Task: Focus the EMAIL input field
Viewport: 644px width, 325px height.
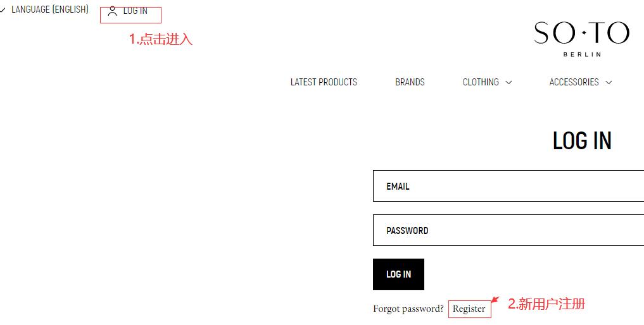Action: pos(508,186)
